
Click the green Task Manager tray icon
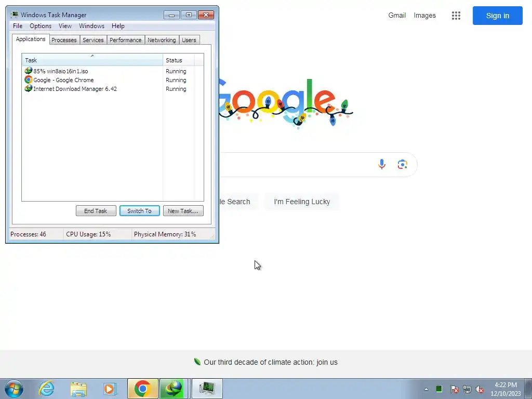[x=439, y=389]
